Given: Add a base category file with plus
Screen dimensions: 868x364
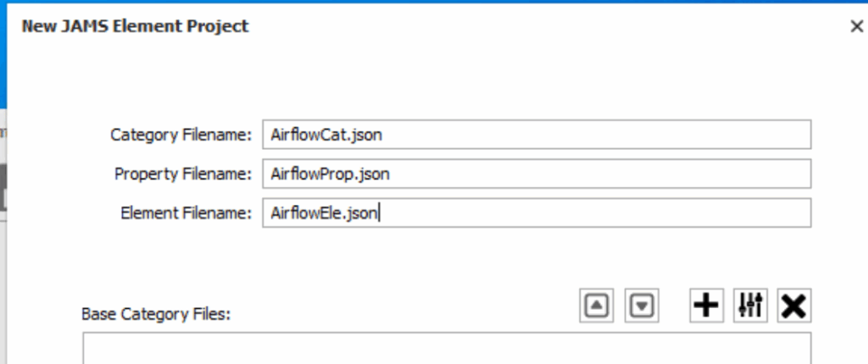Looking at the screenshot, I should pyautogui.click(x=705, y=306).
